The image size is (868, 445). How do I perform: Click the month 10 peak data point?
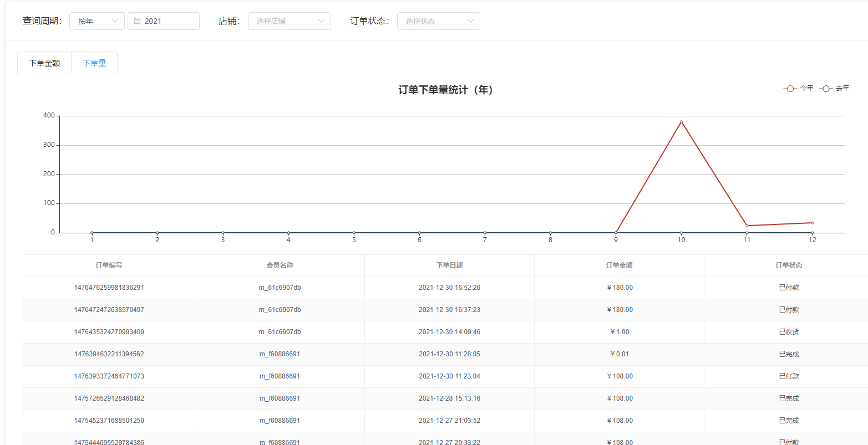coord(681,122)
